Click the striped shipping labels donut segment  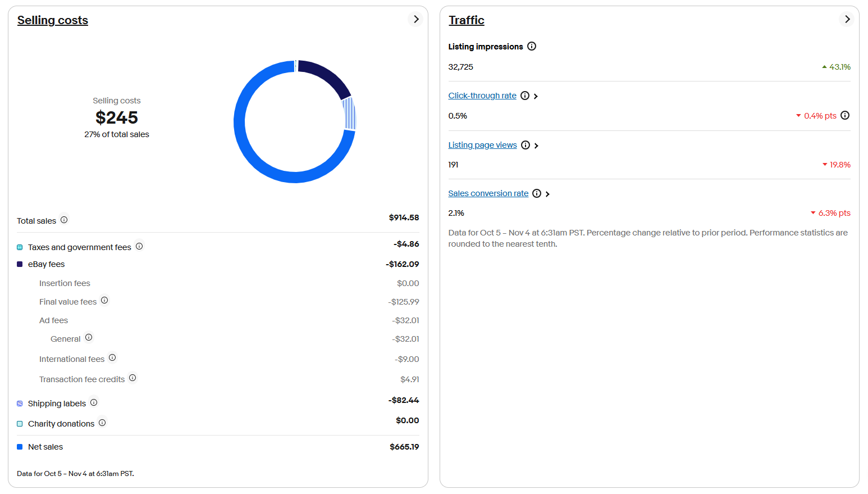[x=349, y=113]
